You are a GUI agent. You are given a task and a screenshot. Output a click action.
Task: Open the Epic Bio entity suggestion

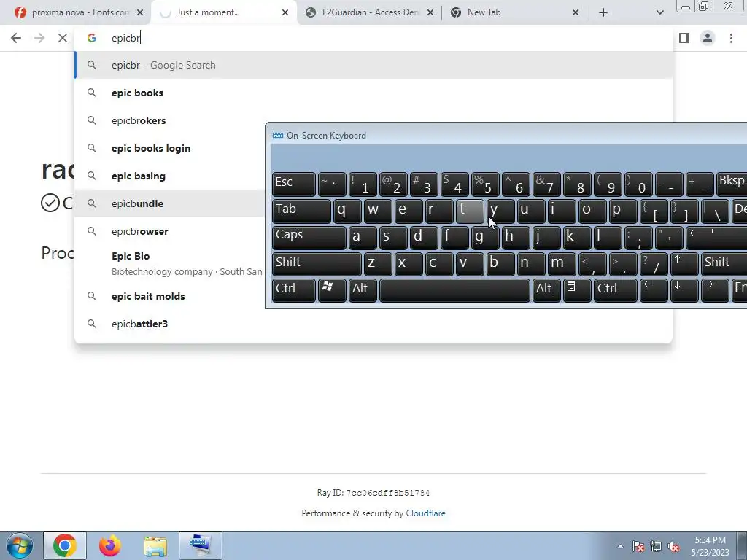click(169, 263)
